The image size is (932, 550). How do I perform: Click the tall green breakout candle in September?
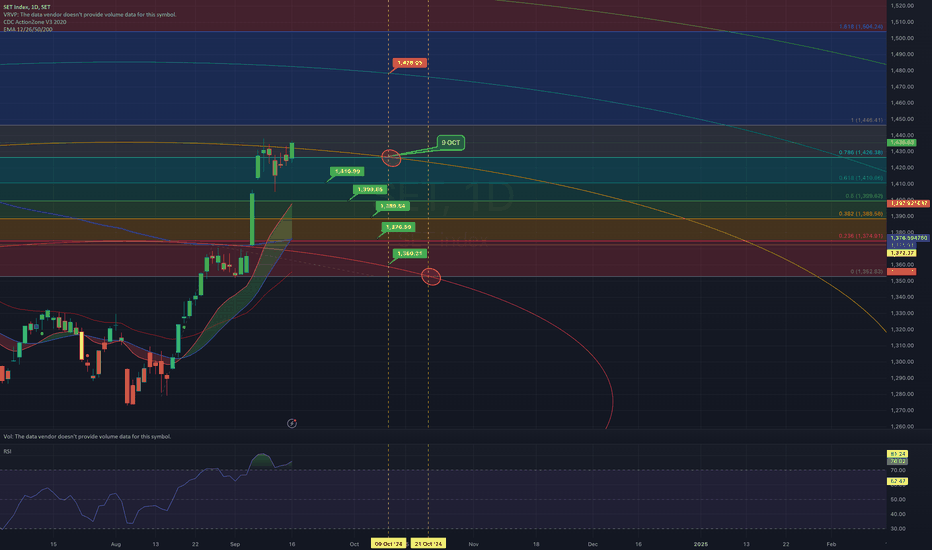point(252,218)
